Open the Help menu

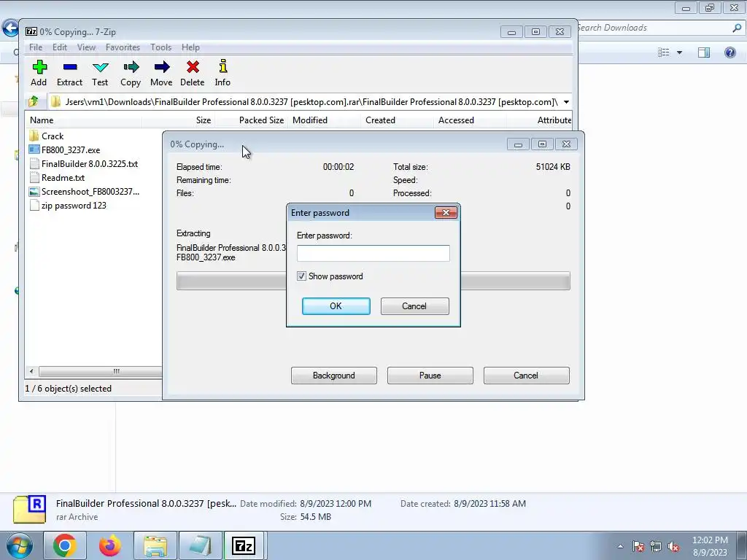(x=190, y=47)
